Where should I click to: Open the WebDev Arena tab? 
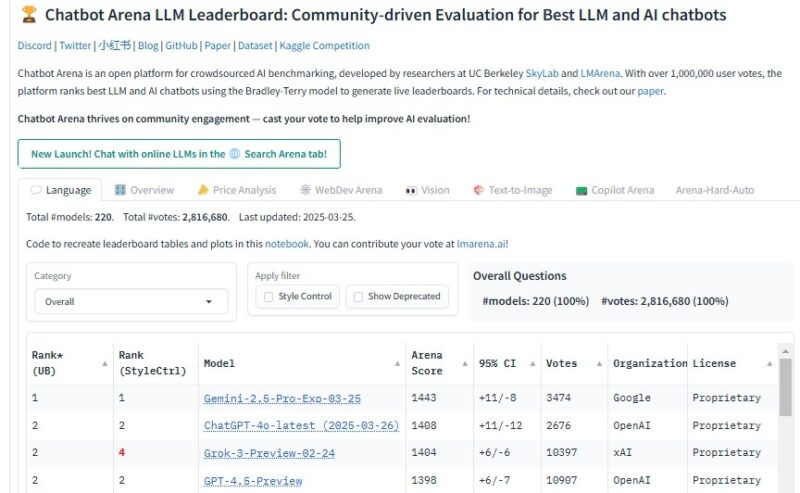(340, 190)
